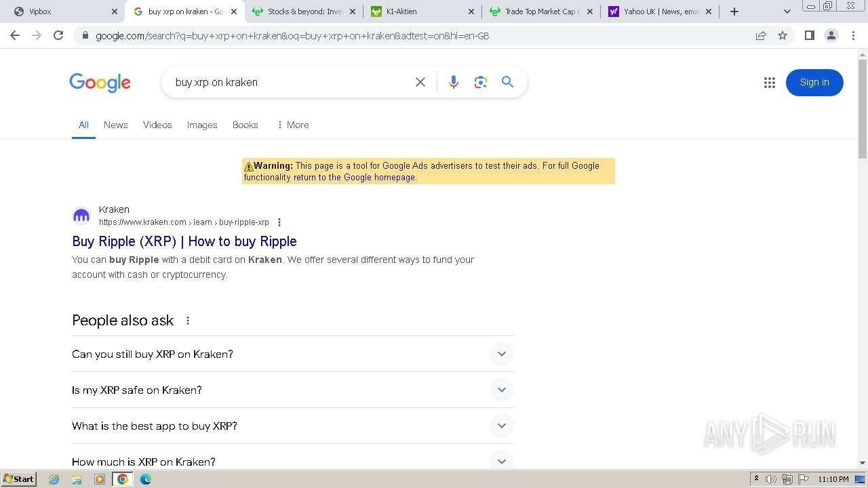Click the 11:10 PM taskbar clock
This screenshot has width=868, height=488.
(833, 479)
